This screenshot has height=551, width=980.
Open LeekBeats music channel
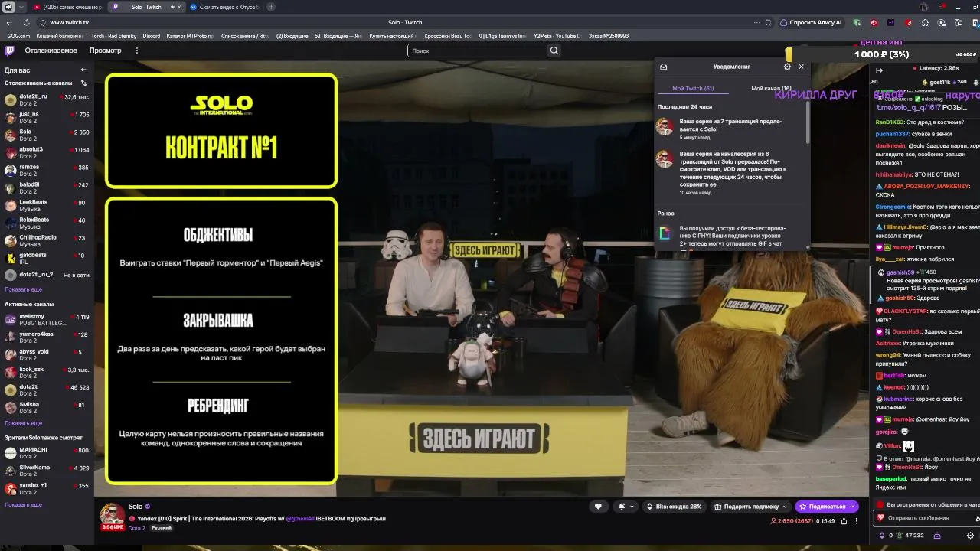[x=47, y=206]
